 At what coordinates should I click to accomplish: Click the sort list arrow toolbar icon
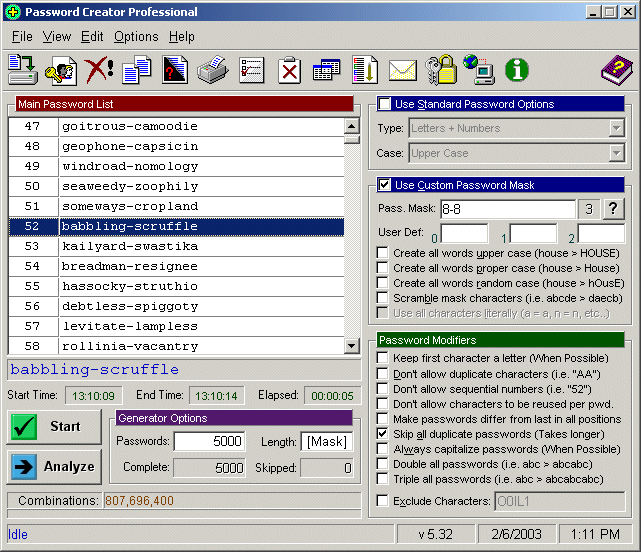[x=365, y=70]
